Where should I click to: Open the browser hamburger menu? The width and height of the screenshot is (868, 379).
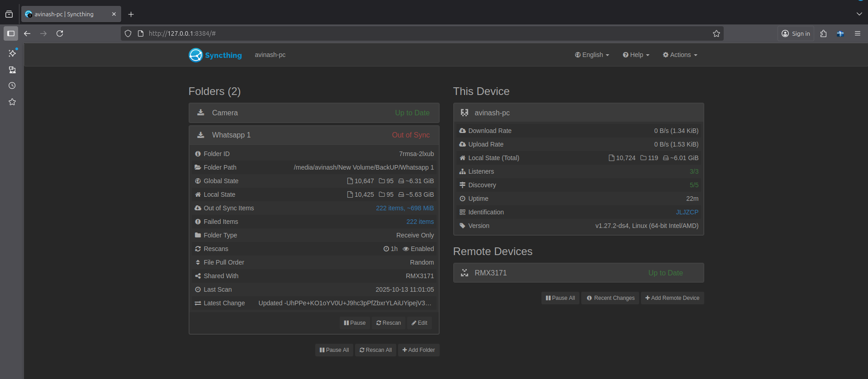tap(857, 33)
